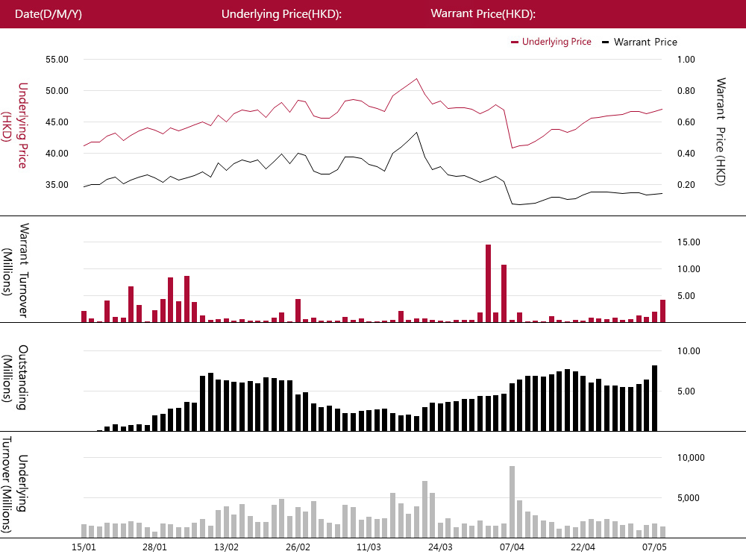
Task: Click the 1.00 warrant price axis value
Action: (x=686, y=60)
